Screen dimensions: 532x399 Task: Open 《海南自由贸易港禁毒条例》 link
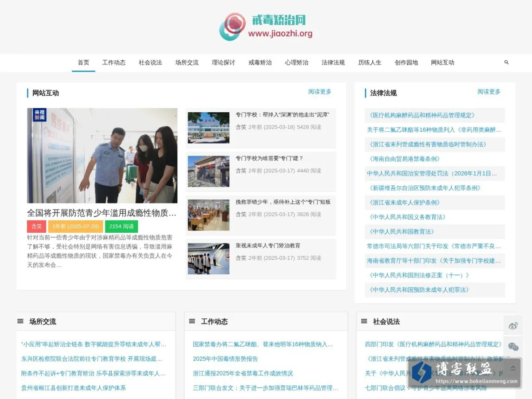coord(404,159)
